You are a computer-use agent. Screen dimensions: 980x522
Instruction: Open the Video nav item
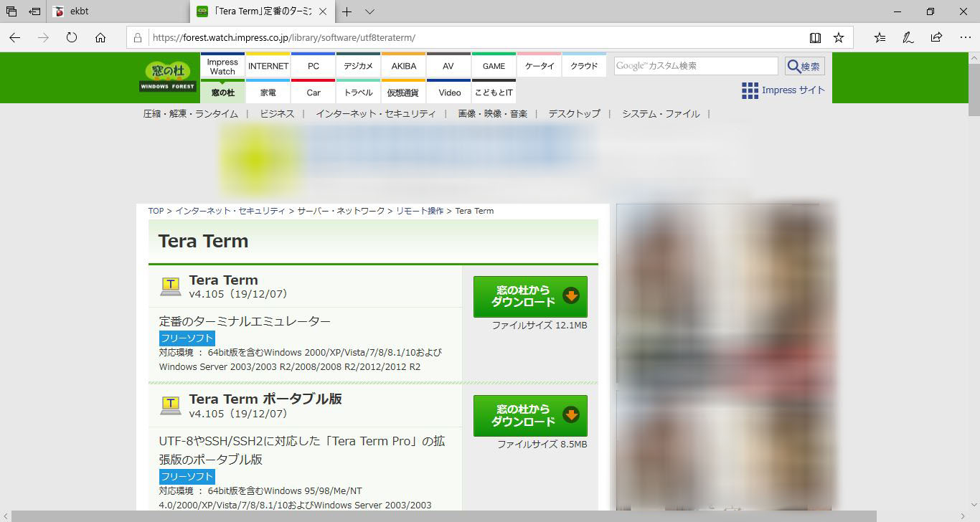pos(448,92)
